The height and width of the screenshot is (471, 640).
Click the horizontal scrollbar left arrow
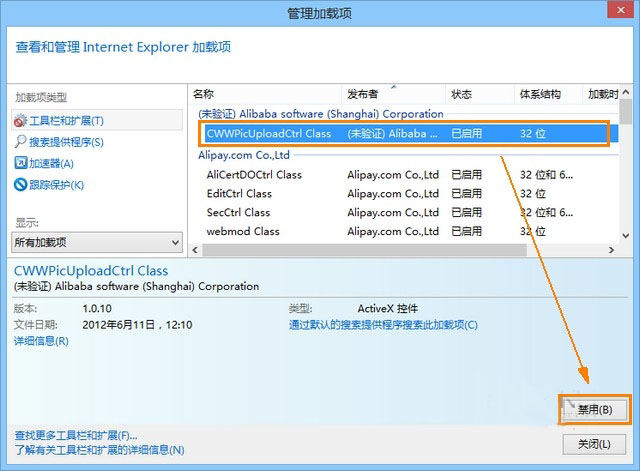pyautogui.click(x=195, y=250)
